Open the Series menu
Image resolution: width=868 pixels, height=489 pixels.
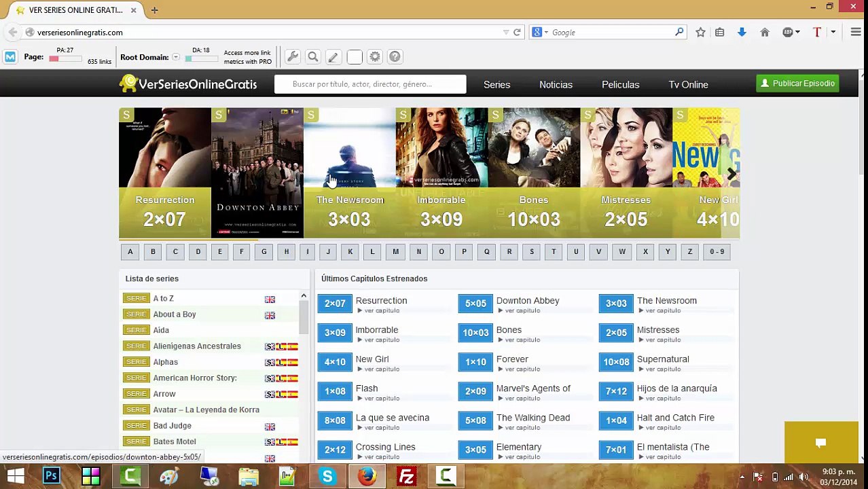496,85
